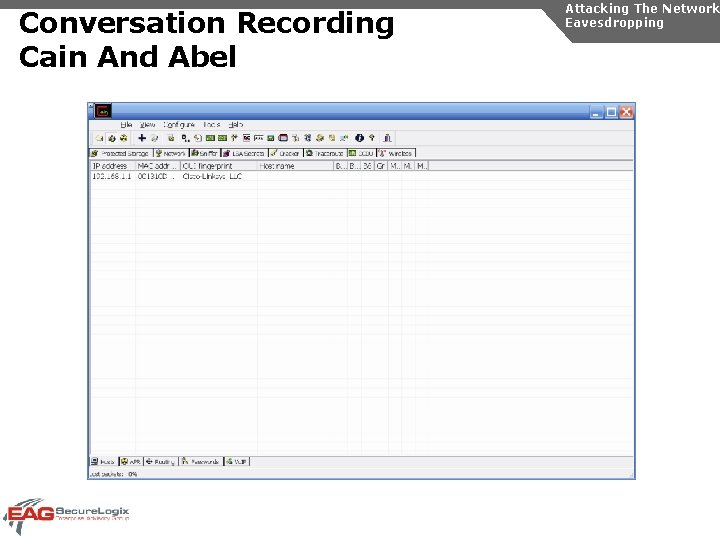Image resolution: width=720 pixels, height=540 pixels.
Task: Minimize the Cain window
Action: tap(596, 112)
